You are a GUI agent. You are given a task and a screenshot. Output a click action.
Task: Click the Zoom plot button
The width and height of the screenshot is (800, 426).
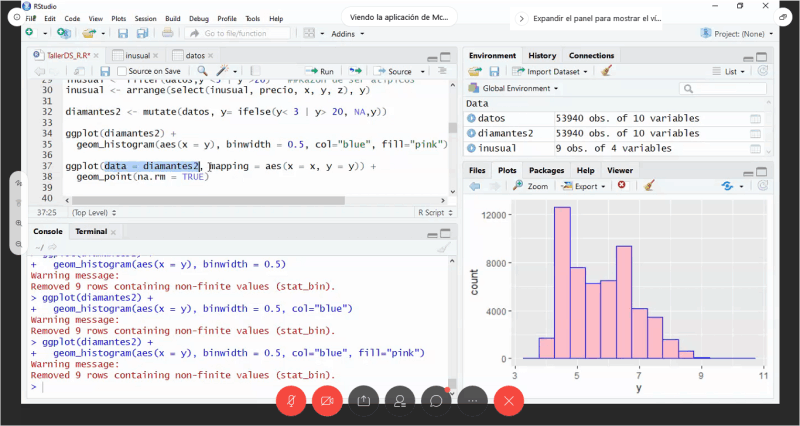tap(530, 186)
